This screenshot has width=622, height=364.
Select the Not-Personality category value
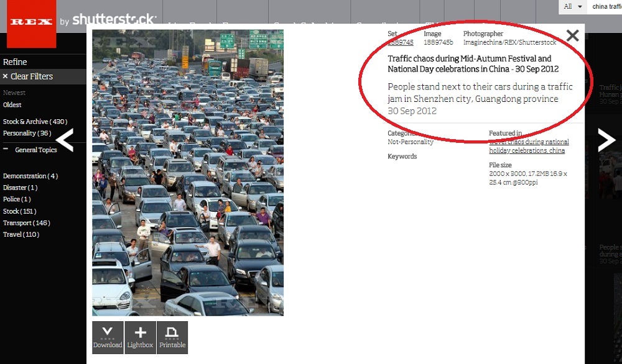411,142
